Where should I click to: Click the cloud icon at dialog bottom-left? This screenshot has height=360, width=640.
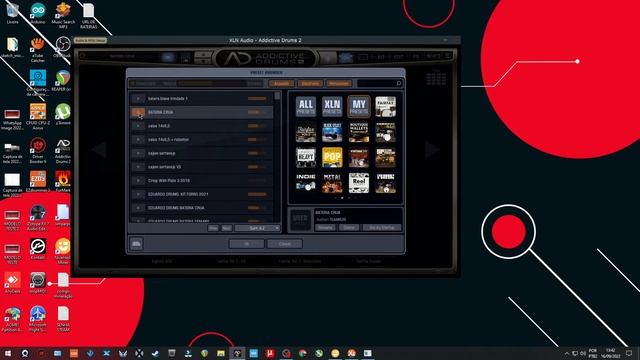tap(136, 244)
